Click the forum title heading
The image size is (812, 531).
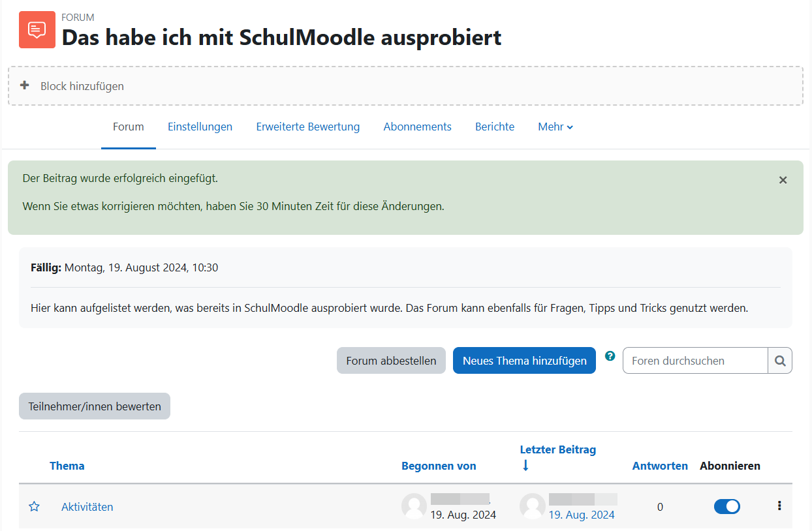tap(281, 37)
